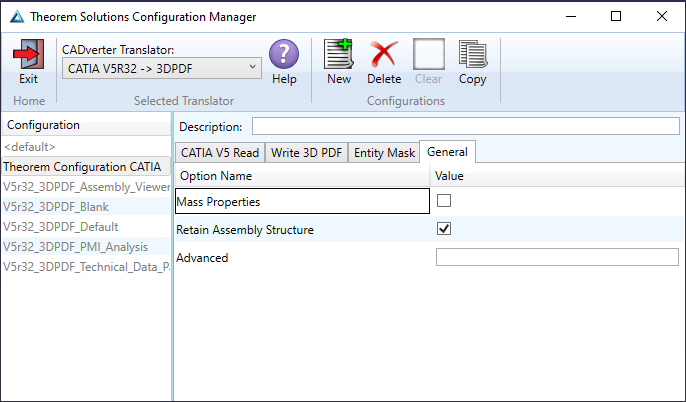Open the Entity Mask tab

384,153
